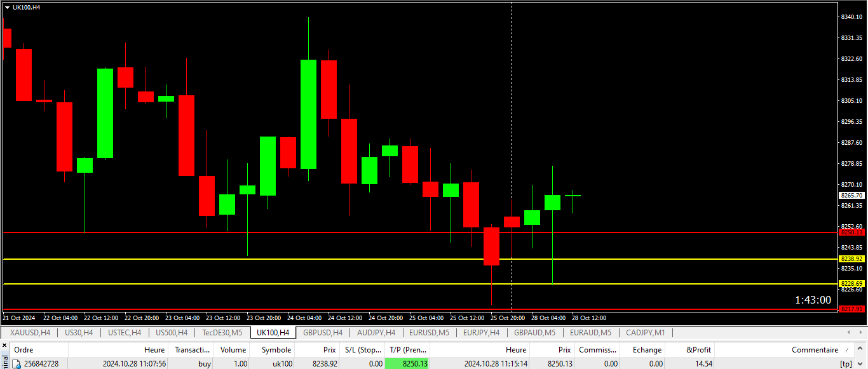868x369 pixels.
Task: Open the UK100,H4 chart dropdown triangle
Action: click(x=7, y=7)
